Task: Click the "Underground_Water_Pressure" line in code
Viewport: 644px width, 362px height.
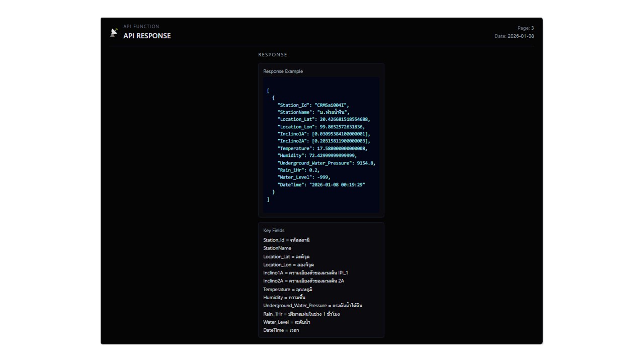Action: coord(326,163)
